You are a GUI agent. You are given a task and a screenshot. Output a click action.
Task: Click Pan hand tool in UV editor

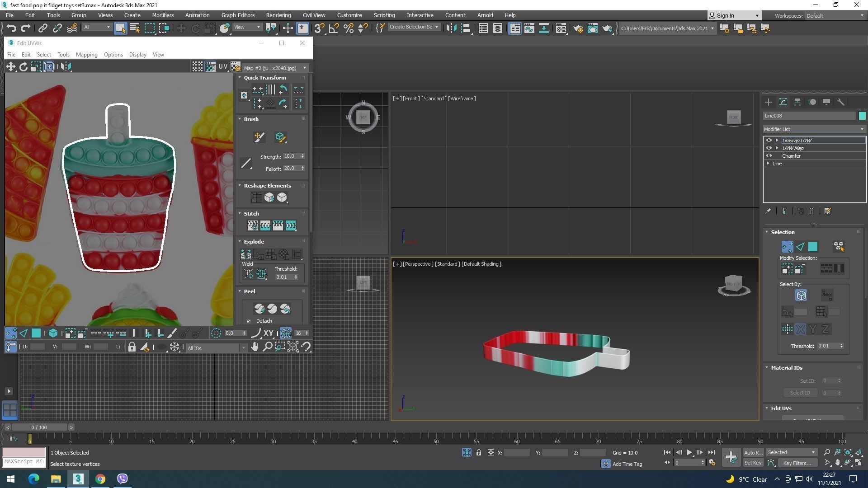pyautogui.click(x=255, y=347)
